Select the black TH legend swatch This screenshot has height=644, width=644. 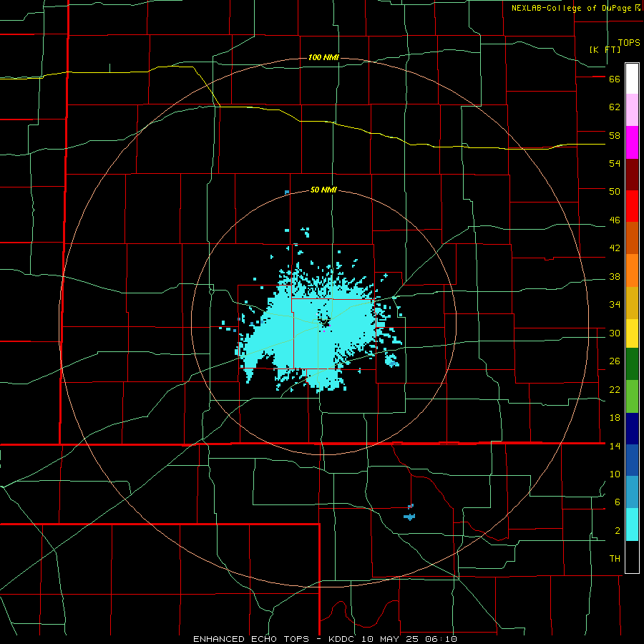pyautogui.click(x=632, y=557)
